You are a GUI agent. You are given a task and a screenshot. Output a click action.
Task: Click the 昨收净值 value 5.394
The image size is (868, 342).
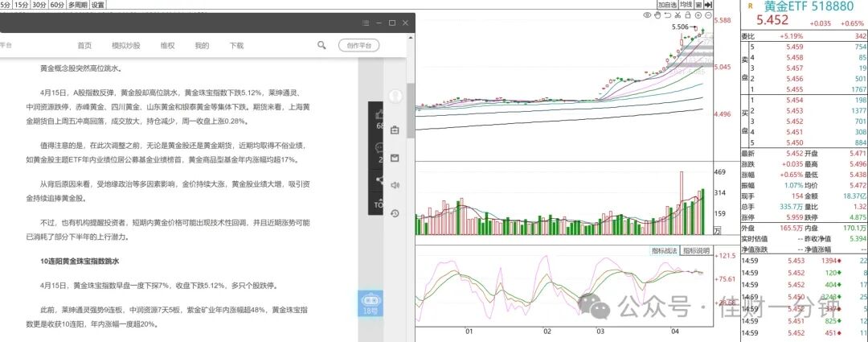[x=858, y=239]
